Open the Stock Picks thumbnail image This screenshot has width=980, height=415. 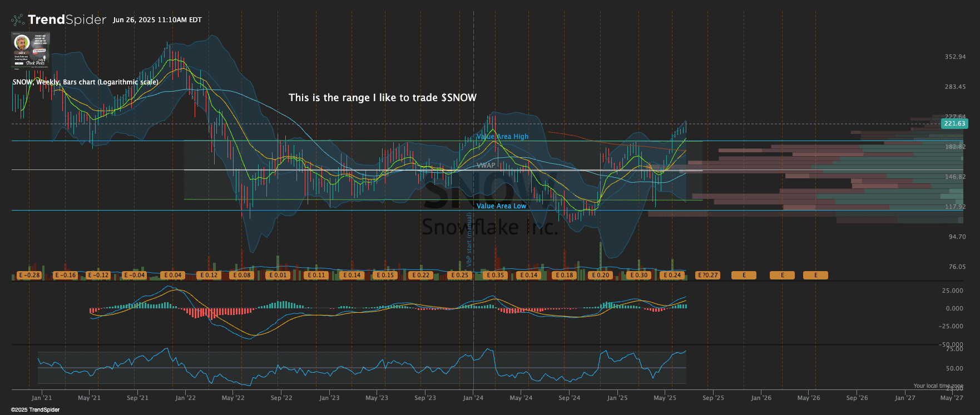click(x=31, y=50)
